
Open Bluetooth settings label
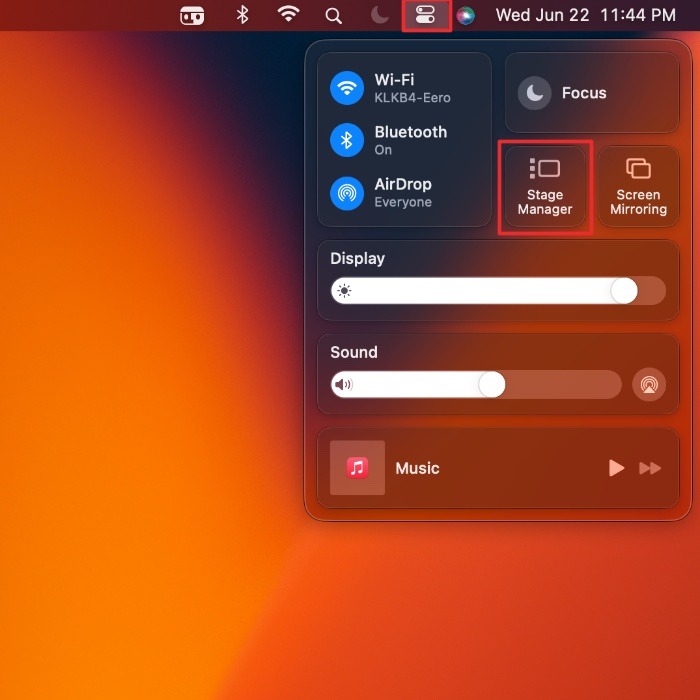(x=411, y=132)
